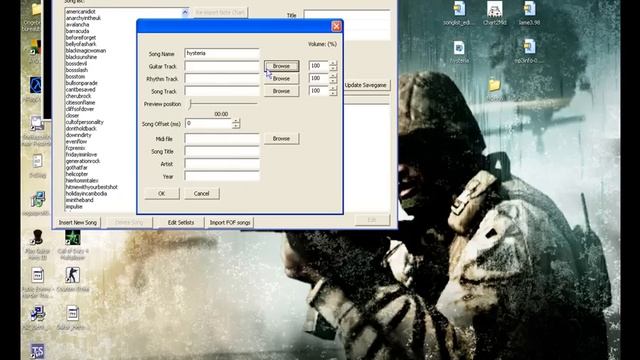Select anarchyintheuk in the song list
640x360 pixels.
(83, 18)
